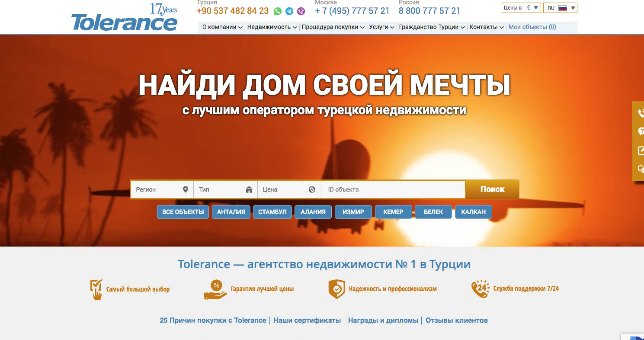
Task: Open the Наши сертификаты link
Action: point(307,321)
